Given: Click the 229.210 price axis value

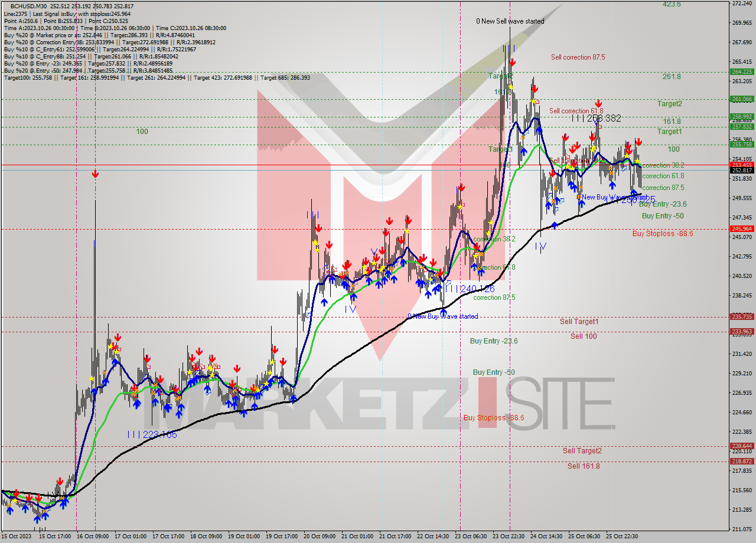Looking at the screenshot, I should (742, 374).
